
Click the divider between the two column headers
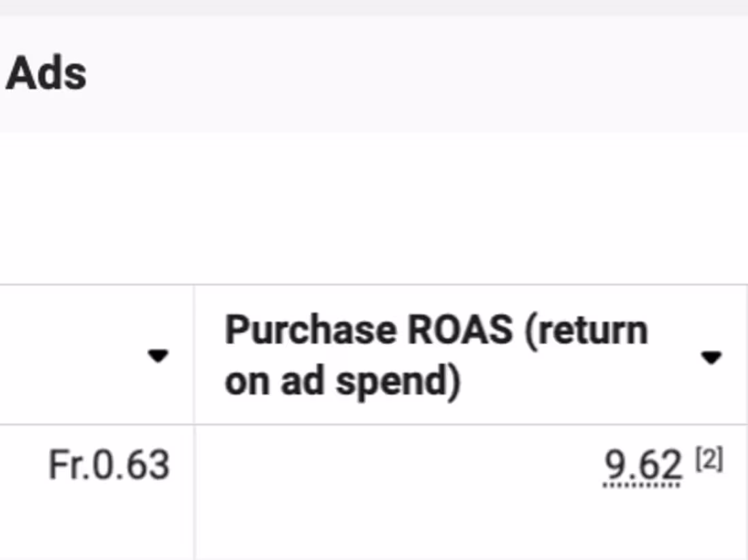tap(194, 355)
